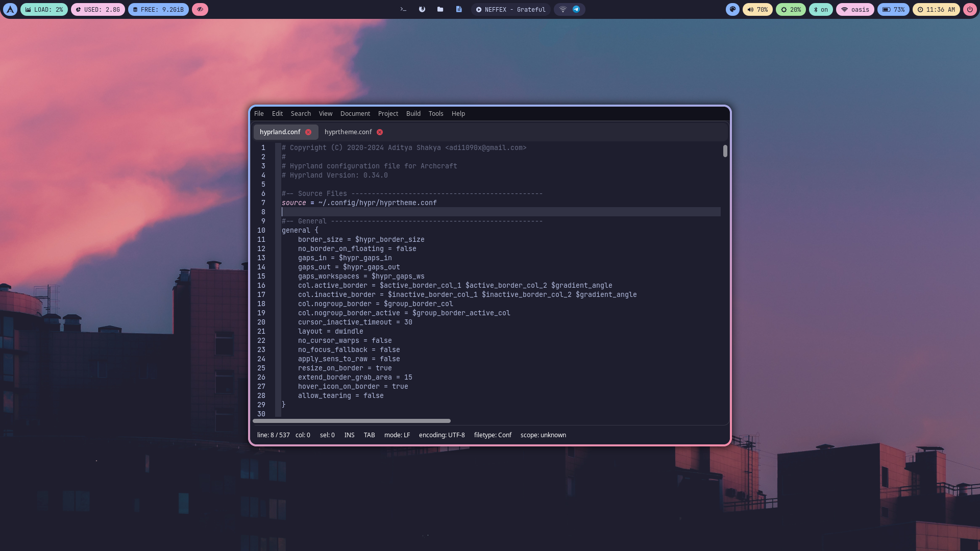This screenshot has width=980, height=551.
Task: Click the power button icon
Action: point(970,9)
